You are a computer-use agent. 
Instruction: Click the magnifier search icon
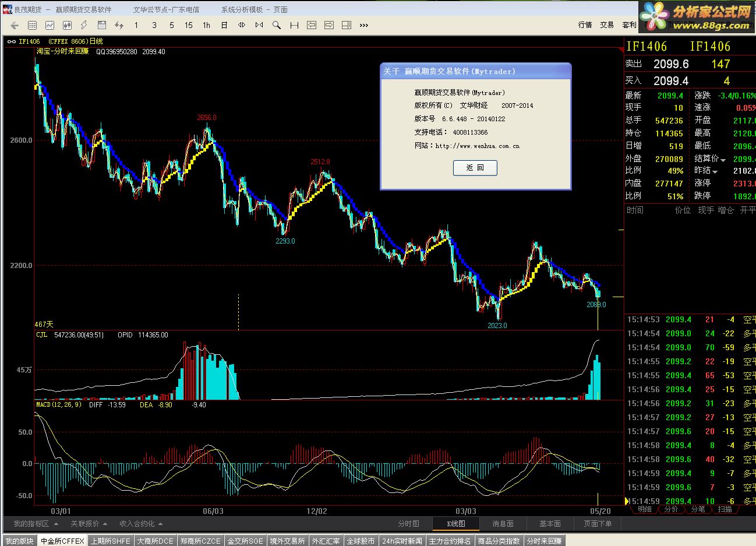pos(277,25)
